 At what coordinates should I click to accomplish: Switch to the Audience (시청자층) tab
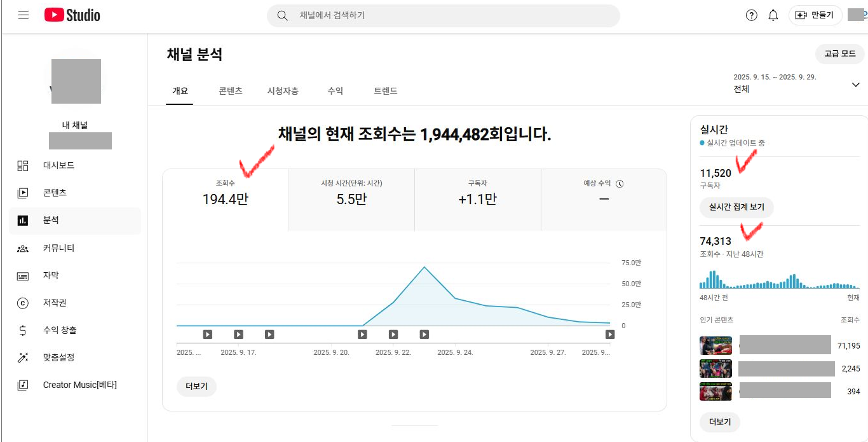click(283, 91)
